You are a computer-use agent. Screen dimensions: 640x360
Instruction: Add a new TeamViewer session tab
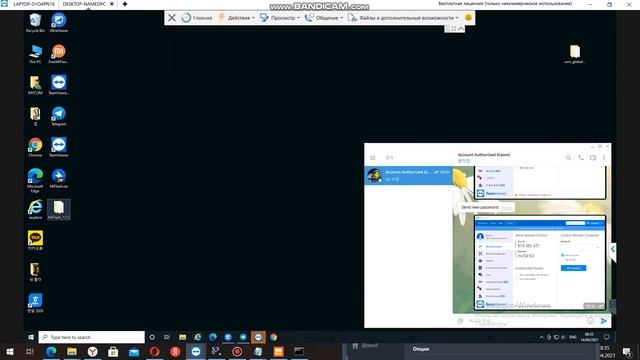[125, 4]
